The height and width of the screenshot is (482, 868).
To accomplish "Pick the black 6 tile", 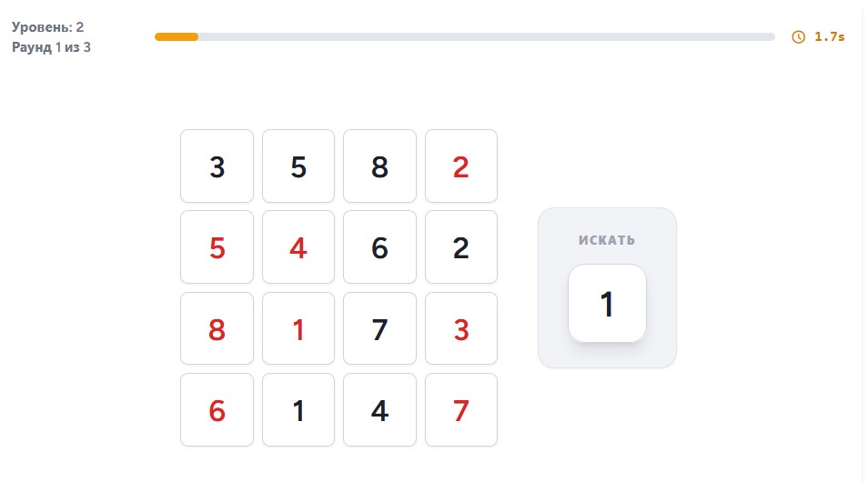I will click(379, 247).
